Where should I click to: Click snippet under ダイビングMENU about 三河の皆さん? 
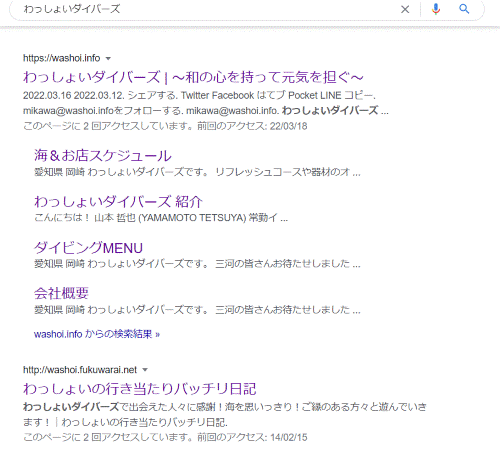click(x=197, y=264)
